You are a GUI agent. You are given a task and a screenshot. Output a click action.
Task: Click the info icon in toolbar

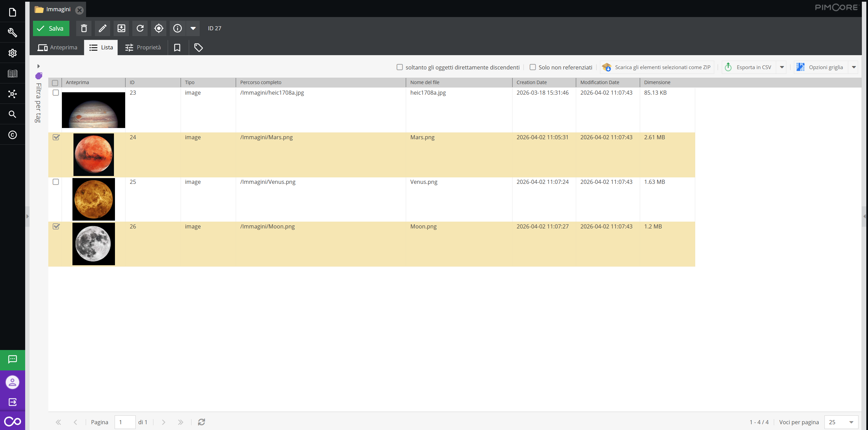tap(178, 28)
